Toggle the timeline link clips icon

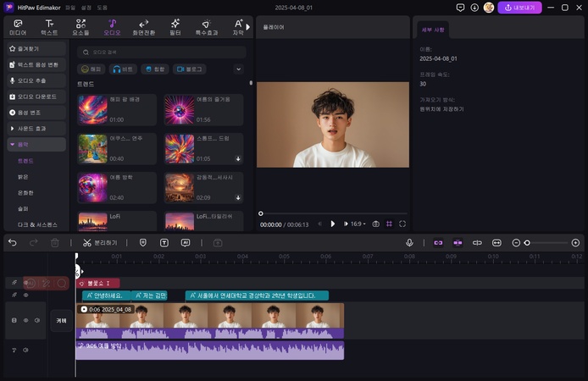pyautogui.click(x=438, y=243)
